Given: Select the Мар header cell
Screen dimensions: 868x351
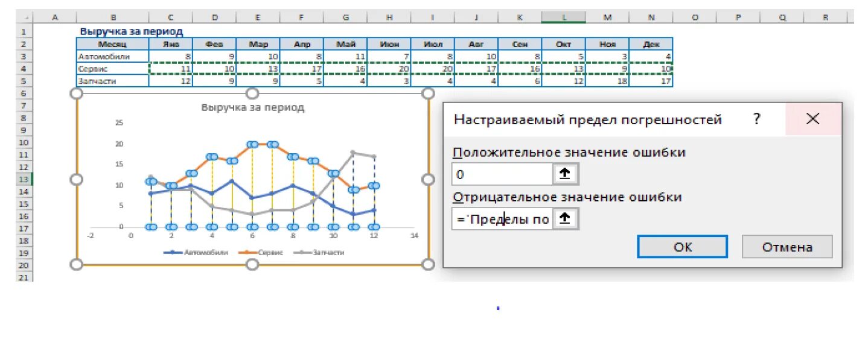Looking at the screenshot, I should [258, 44].
